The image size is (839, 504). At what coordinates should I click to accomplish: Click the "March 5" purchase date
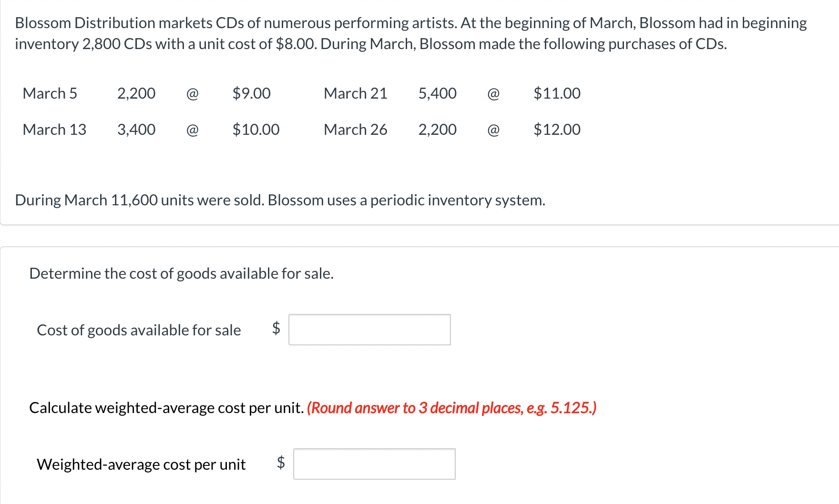tap(50, 93)
